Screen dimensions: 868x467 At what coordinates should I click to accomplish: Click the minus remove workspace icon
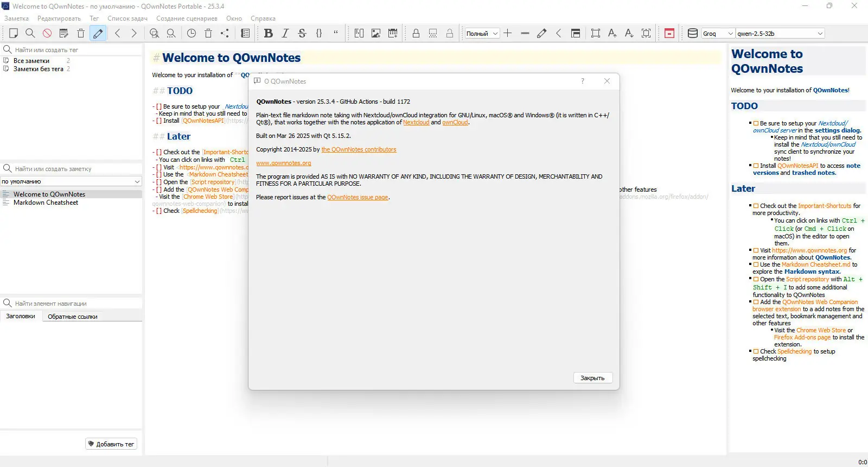[525, 34]
